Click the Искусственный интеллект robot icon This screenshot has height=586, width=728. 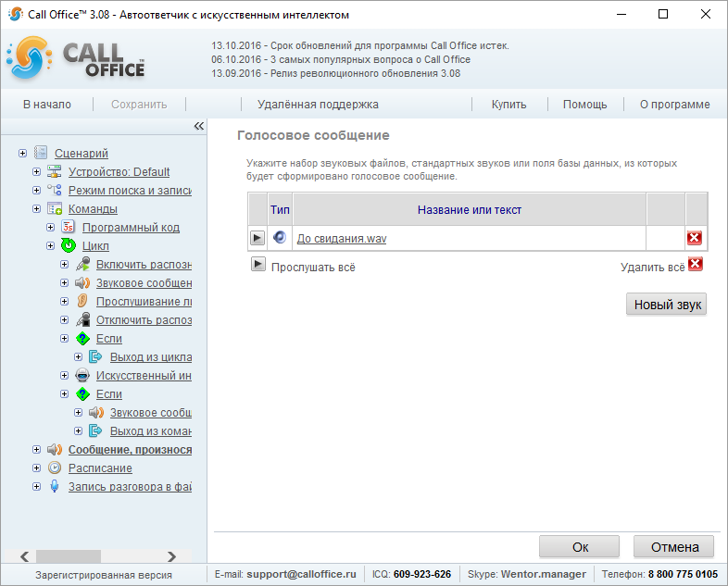tap(82, 375)
